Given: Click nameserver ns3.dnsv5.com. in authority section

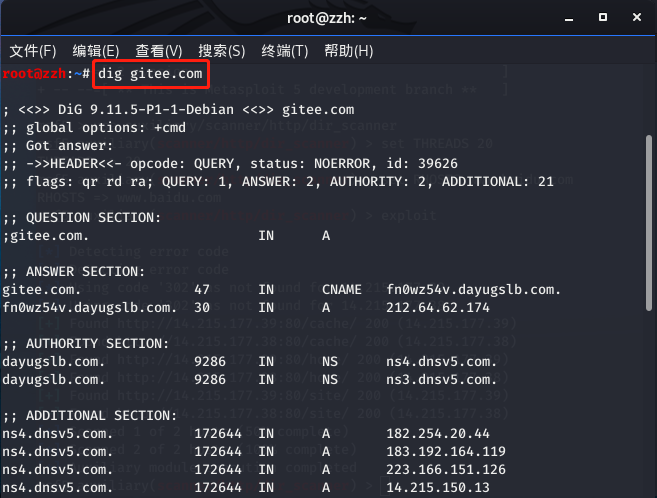Looking at the screenshot, I should pos(442,380).
